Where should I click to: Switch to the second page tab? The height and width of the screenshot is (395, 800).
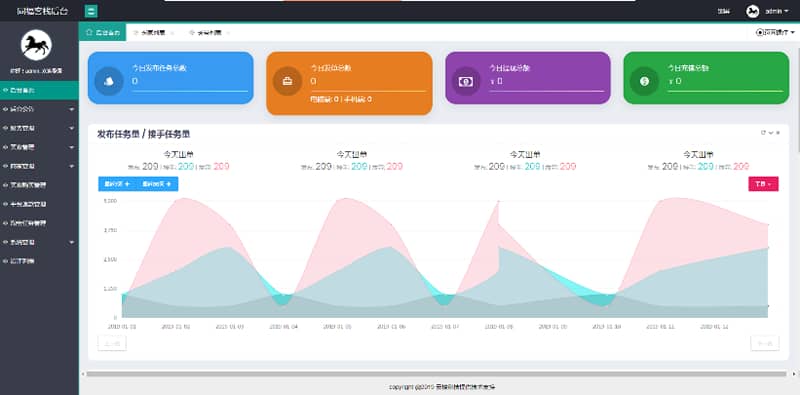click(x=153, y=32)
